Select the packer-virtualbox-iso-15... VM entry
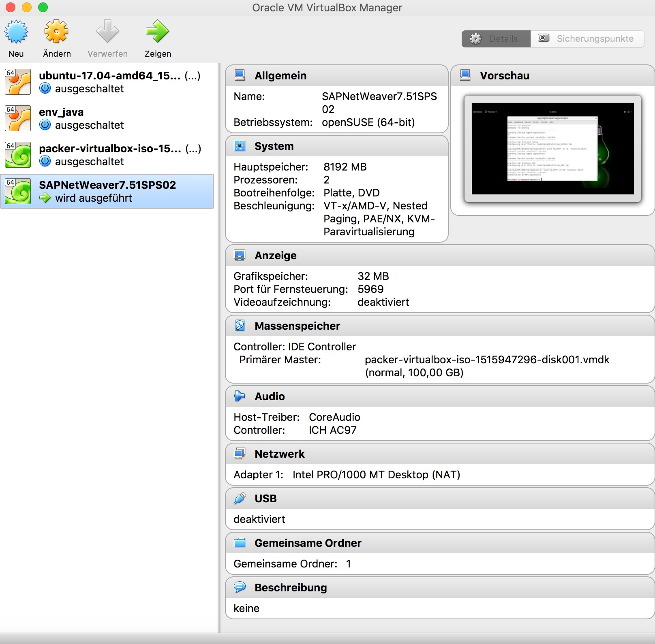Viewport: 655px width, 644px height. [107, 155]
